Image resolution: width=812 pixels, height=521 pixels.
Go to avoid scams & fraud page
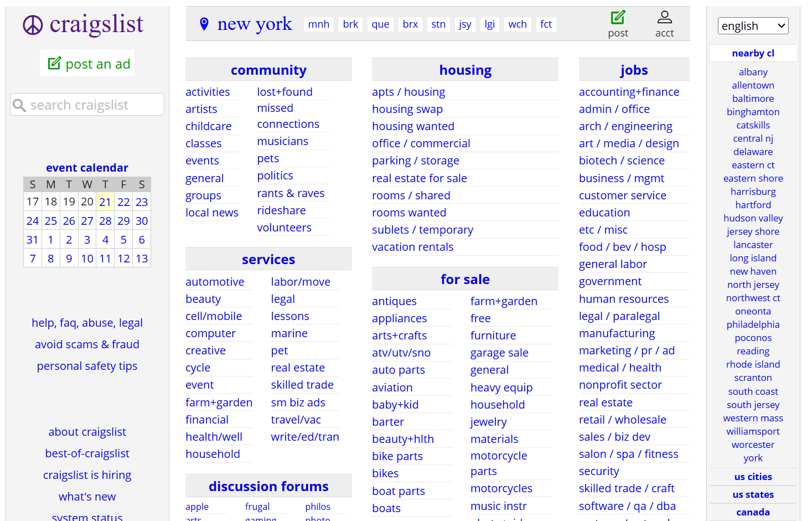click(x=87, y=344)
